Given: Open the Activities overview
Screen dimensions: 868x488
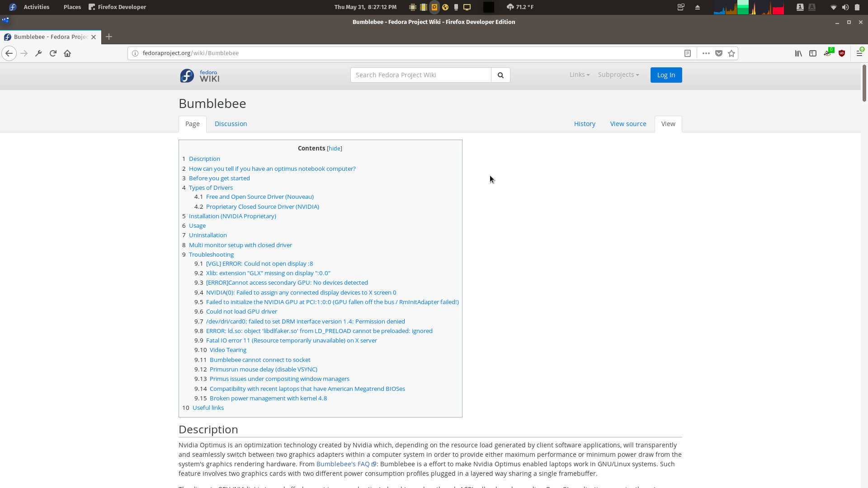Looking at the screenshot, I should pyautogui.click(x=37, y=7).
